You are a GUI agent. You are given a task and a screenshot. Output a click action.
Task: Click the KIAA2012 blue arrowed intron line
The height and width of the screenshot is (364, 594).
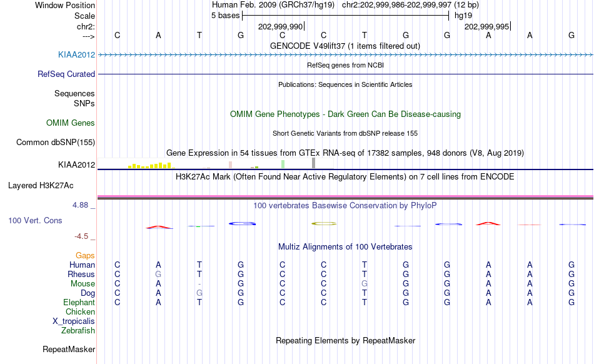click(x=345, y=55)
